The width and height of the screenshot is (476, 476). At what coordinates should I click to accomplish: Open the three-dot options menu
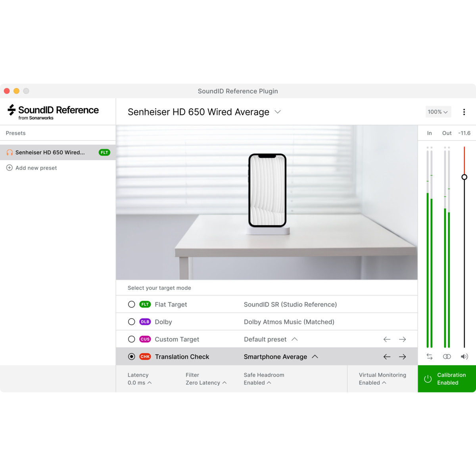pyautogui.click(x=464, y=112)
